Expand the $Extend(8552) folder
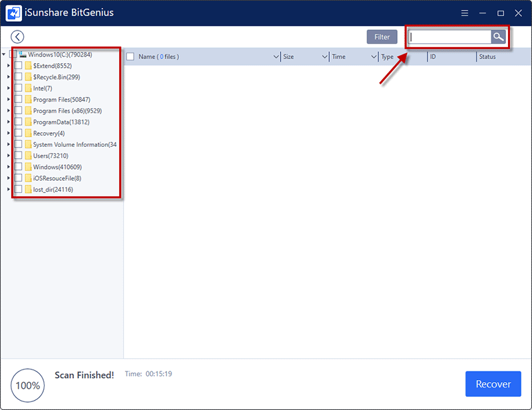532x410 pixels. (9, 65)
